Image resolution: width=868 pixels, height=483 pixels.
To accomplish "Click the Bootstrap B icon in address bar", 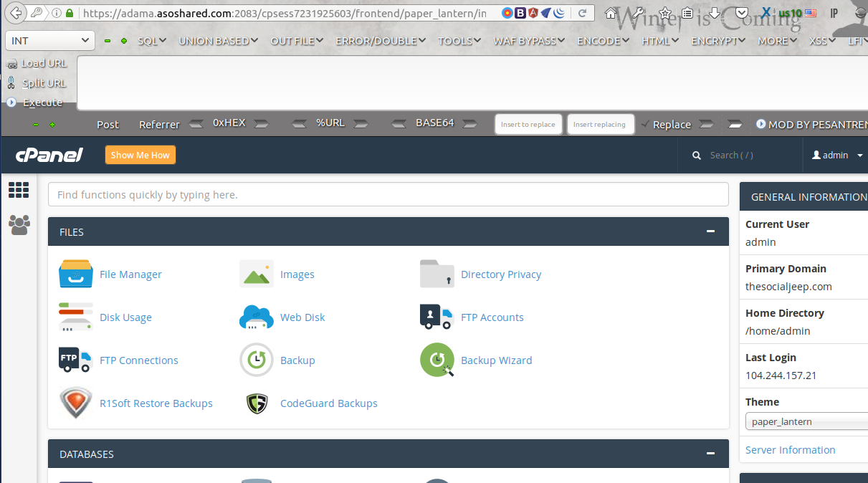I will click(520, 13).
